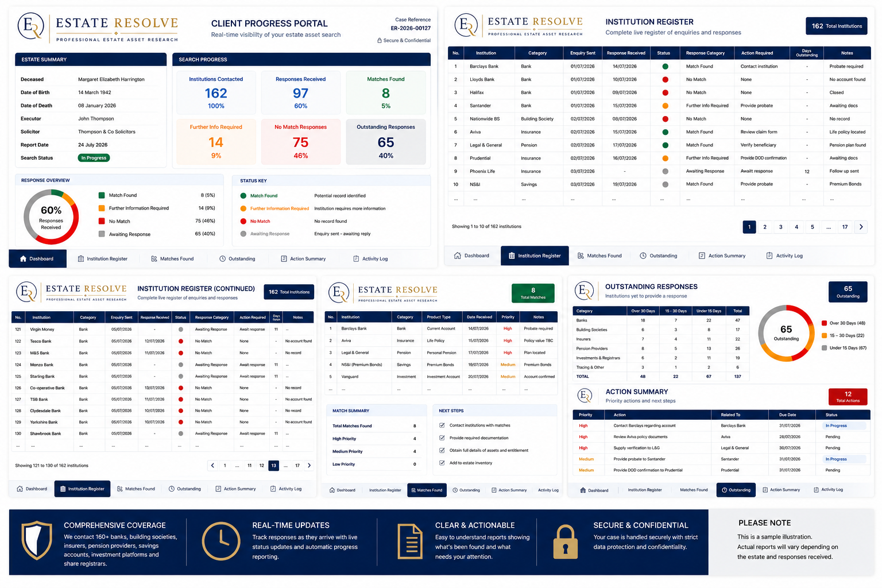
Task: Click red 'Over 30 Days (48)' legend swatch
Action: pos(824,323)
